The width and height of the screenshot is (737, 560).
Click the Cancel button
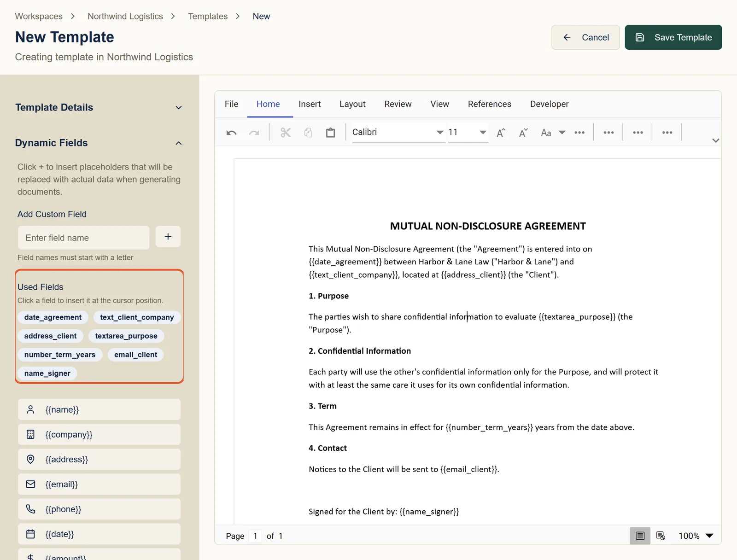click(585, 37)
